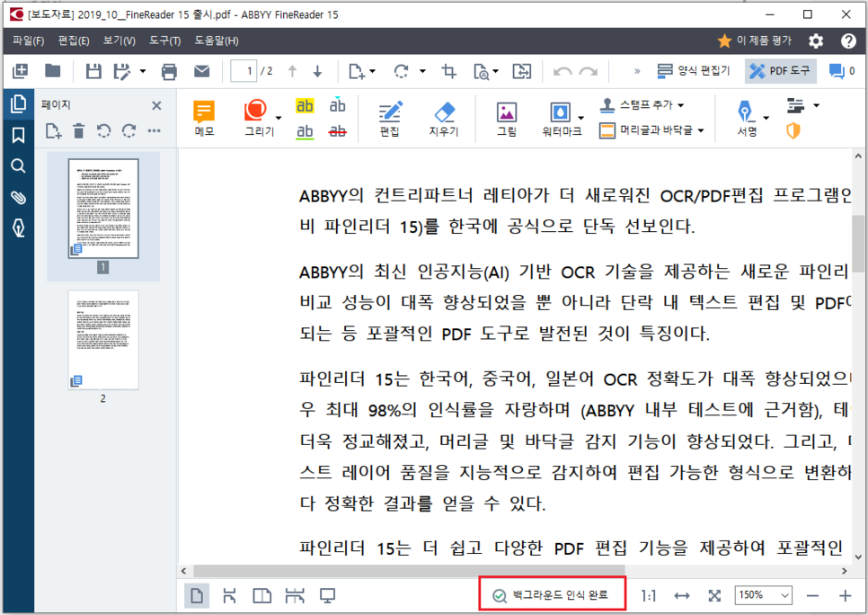This screenshot has width=868, height=615.
Task: Click the rotate page icon
Action: coord(402,71)
